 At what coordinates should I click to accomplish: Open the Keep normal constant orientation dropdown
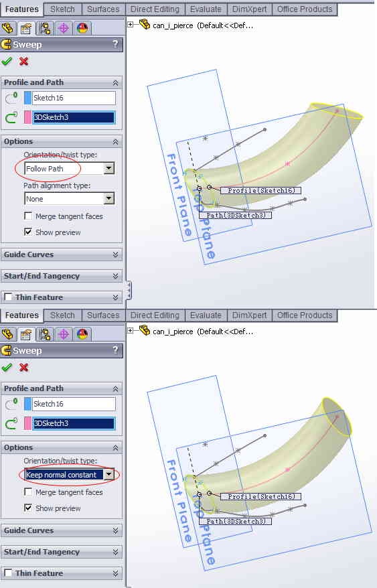(108, 474)
